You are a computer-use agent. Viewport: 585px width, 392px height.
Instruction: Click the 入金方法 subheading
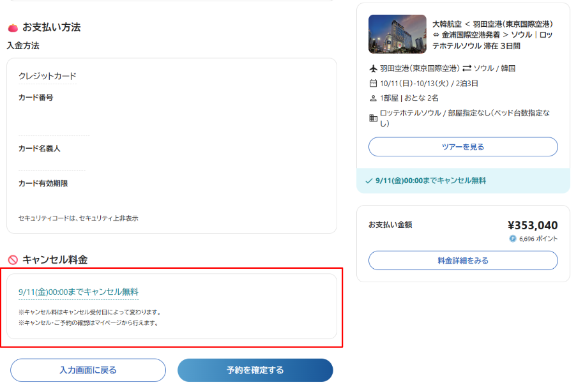point(23,46)
